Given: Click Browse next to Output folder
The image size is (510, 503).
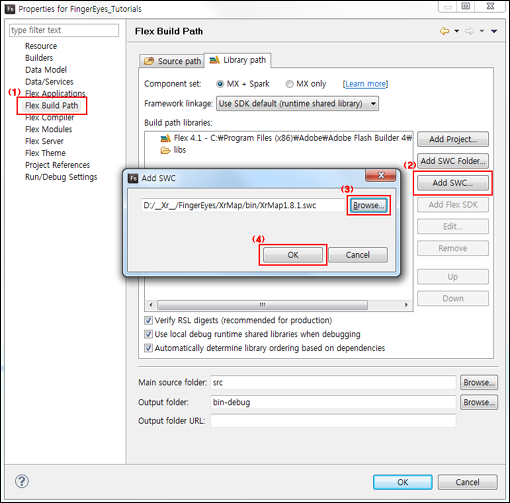Looking at the screenshot, I should coord(479,402).
